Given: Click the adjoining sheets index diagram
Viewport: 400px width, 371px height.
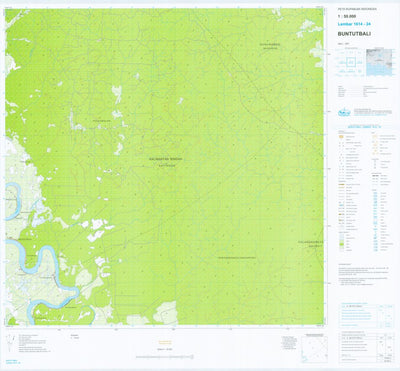Looking at the screenshot, I should (x=351, y=62).
